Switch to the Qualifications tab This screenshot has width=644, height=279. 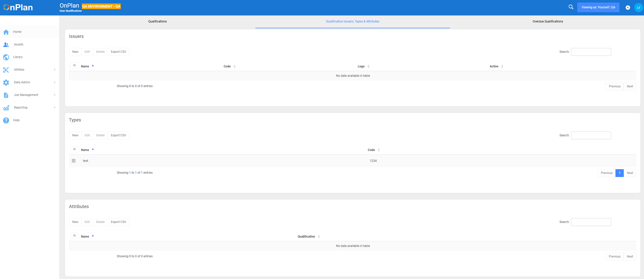tap(157, 21)
